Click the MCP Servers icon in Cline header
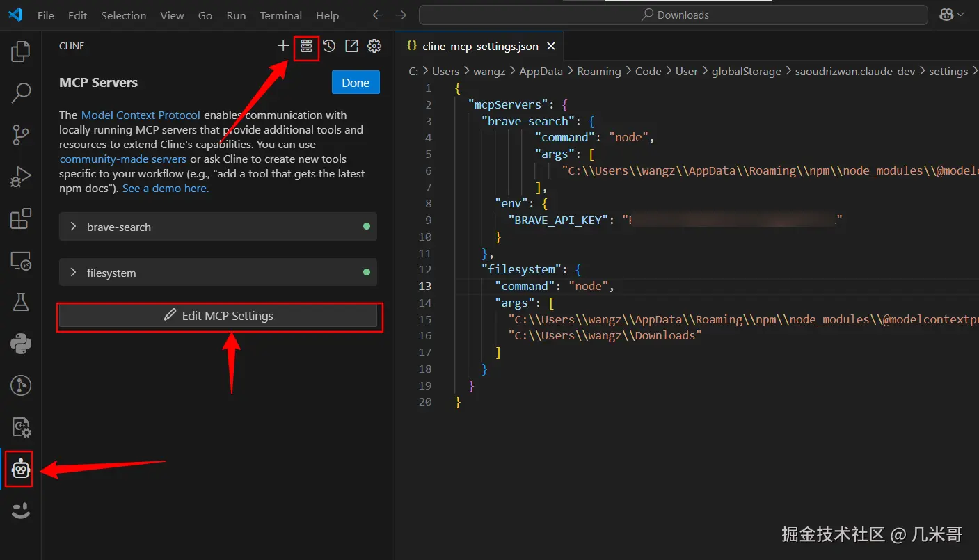 (x=306, y=46)
